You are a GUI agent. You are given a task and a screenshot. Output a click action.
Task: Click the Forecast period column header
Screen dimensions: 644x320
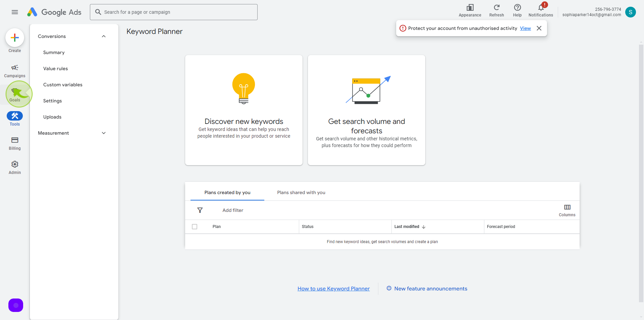tap(501, 227)
